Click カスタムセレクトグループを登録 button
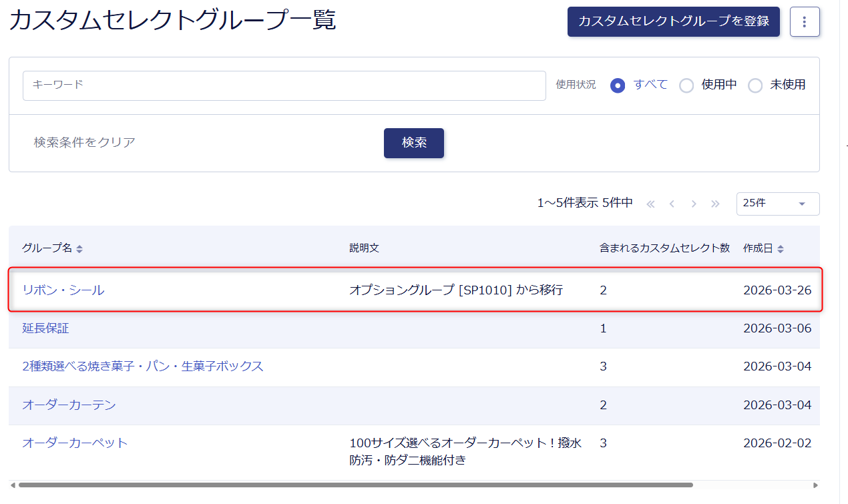The image size is (848, 504). (673, 21)
